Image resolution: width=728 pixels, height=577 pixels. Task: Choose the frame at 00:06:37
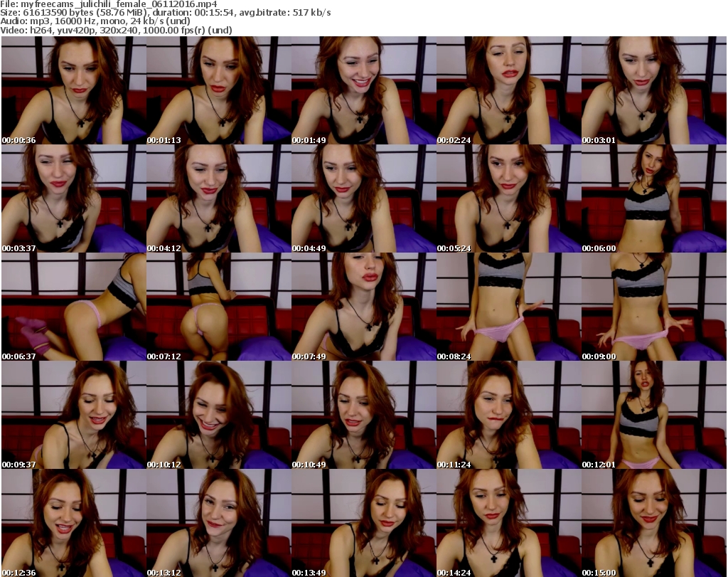click(x=74, y=307)
